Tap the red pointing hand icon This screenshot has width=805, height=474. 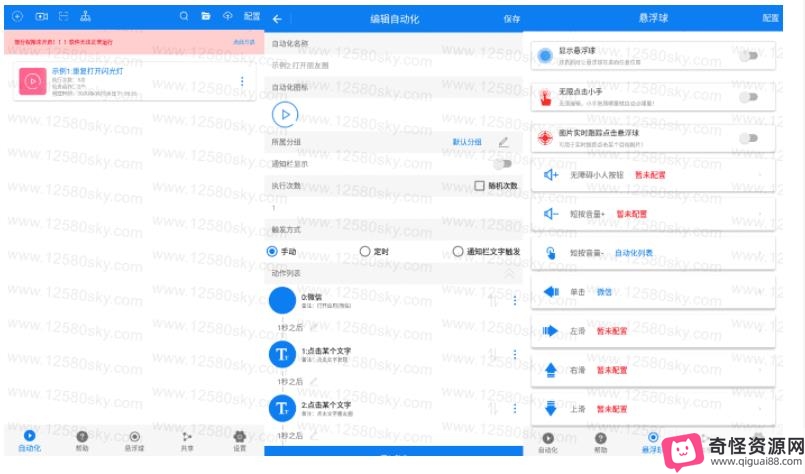(x=545, y=97)
